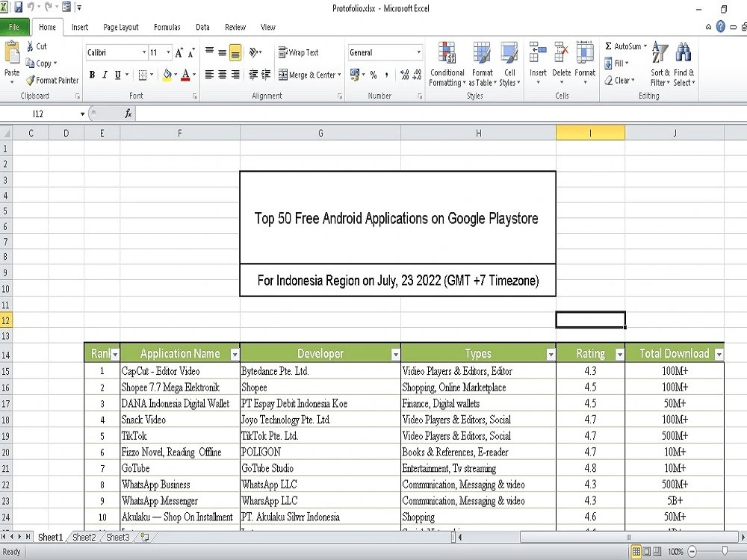Image resolution: width=747 pixels, height=560 pixels.
Task: Click the zoom level slider
Action: click(x=725, y=552)
